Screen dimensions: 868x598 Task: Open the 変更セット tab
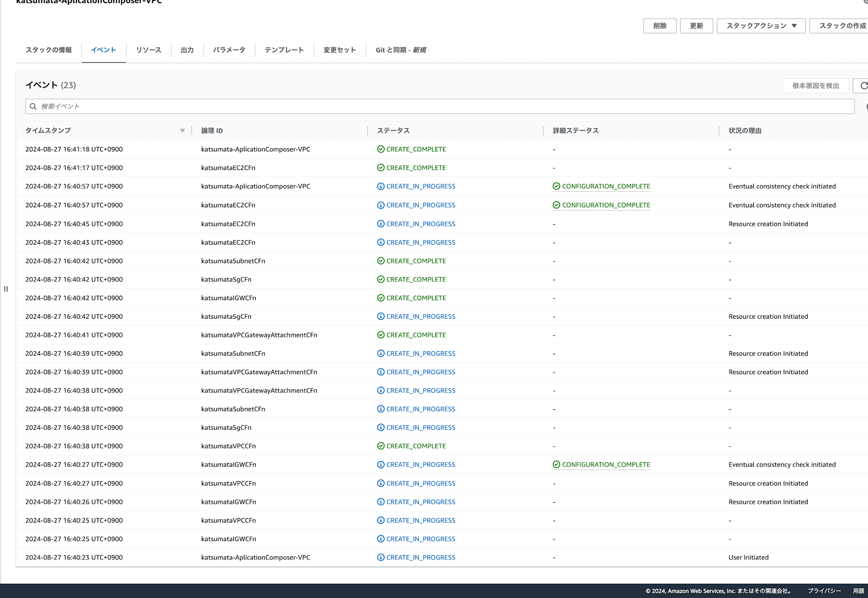(x=340, y=50)
